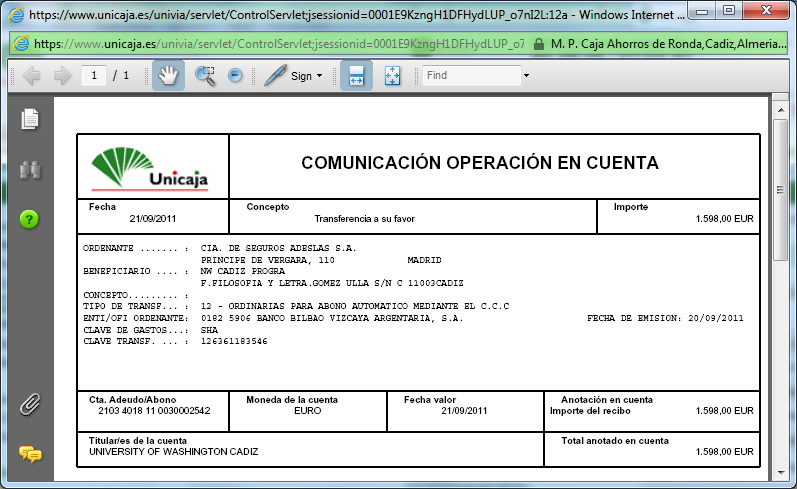Open the Find options dropdown

click(527, 76)
